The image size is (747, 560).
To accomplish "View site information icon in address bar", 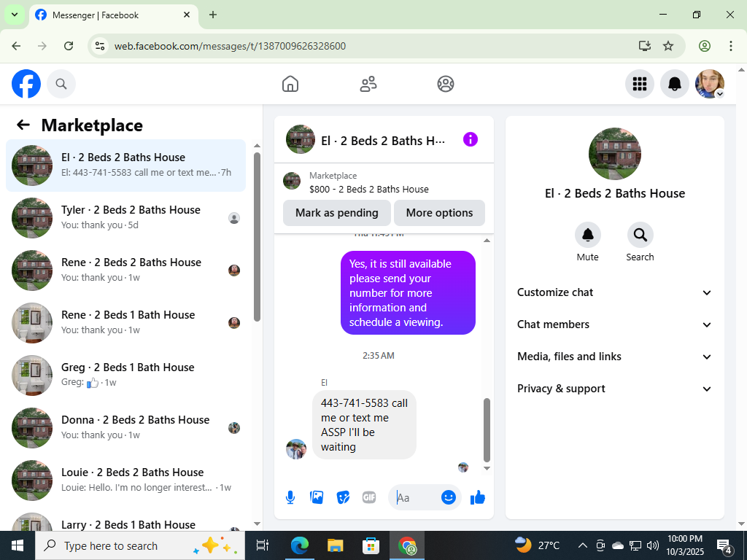I will 99,46.
